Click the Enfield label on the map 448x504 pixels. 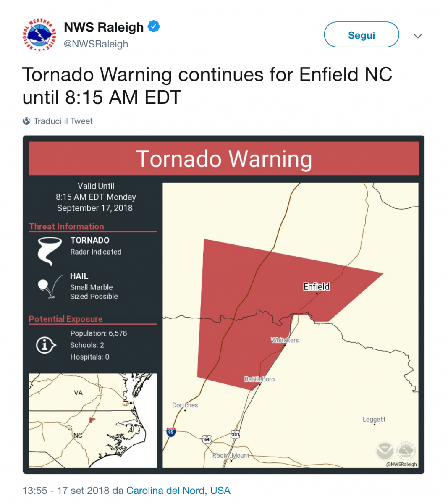click(x=317, y=286)
